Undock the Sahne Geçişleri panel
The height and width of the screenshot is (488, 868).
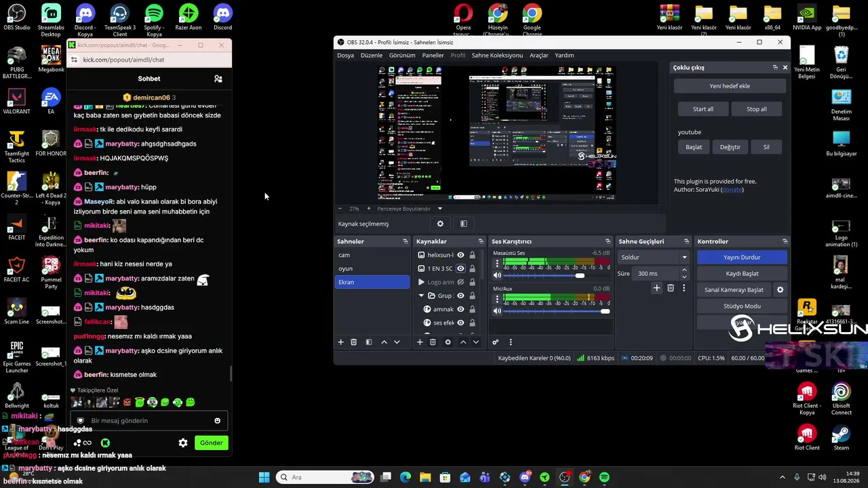tap(686, 241)
